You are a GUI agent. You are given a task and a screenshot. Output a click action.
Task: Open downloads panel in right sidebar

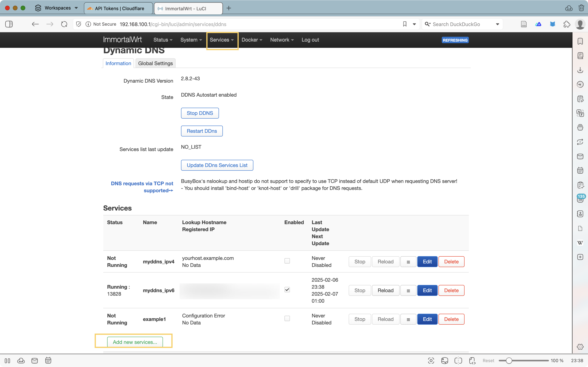[580, 70]
